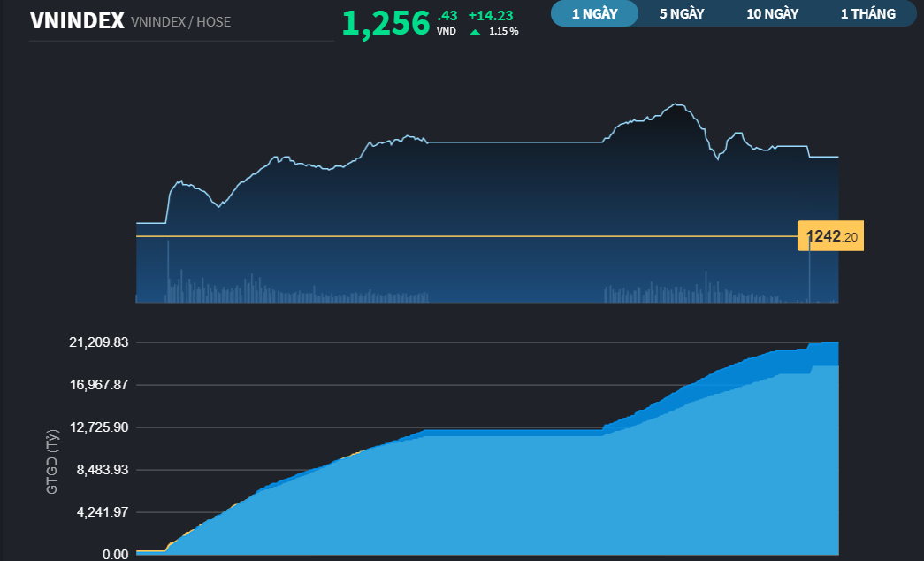This screenshot has width=924, height=561.
Task: Click the VNINDEX / HOSE subtitle text
Action: (x=181, y=22)
